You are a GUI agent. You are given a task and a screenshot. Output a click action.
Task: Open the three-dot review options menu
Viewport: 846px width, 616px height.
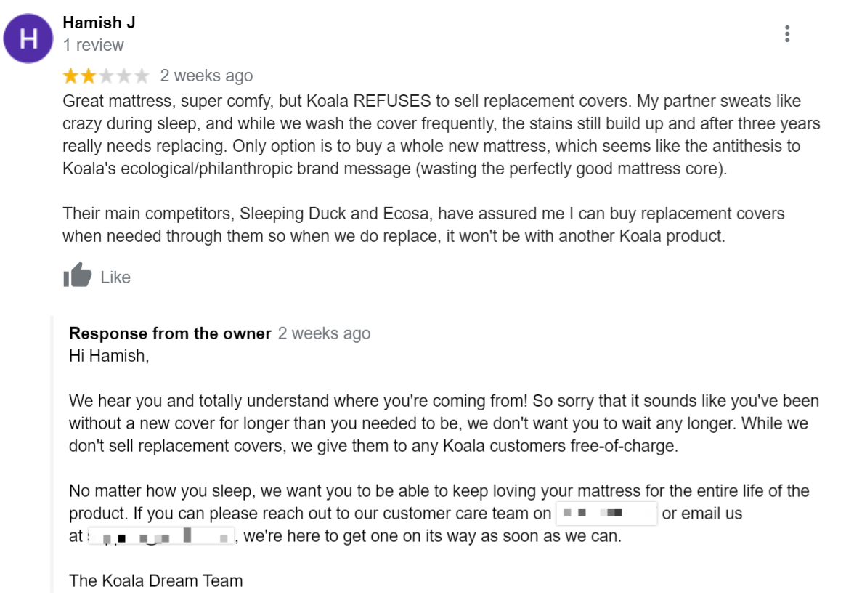(x=787, y=34)
